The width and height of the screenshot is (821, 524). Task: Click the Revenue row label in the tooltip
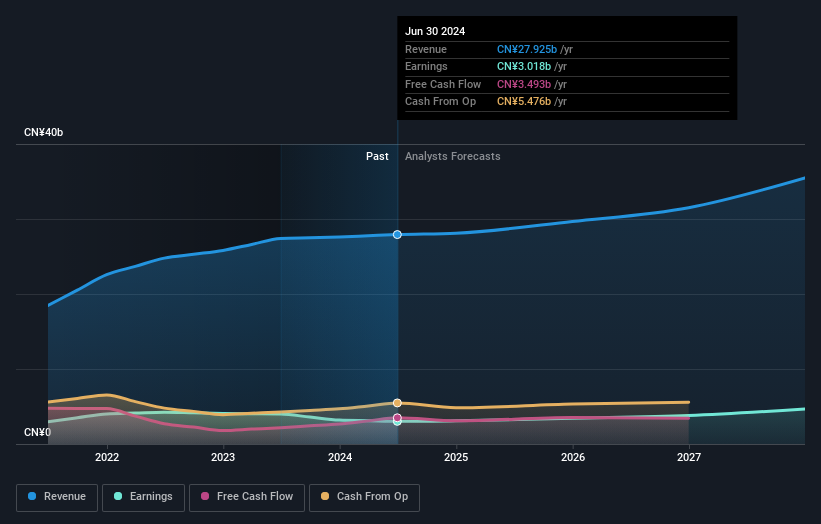coord(426,49)
